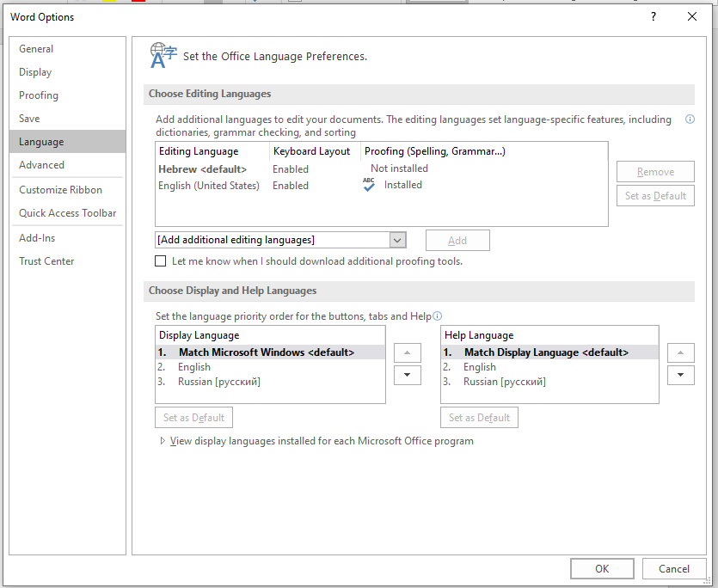Switch to the Proofing options category
The height and width of the screenshot is (588, 718).
(39, 95)
